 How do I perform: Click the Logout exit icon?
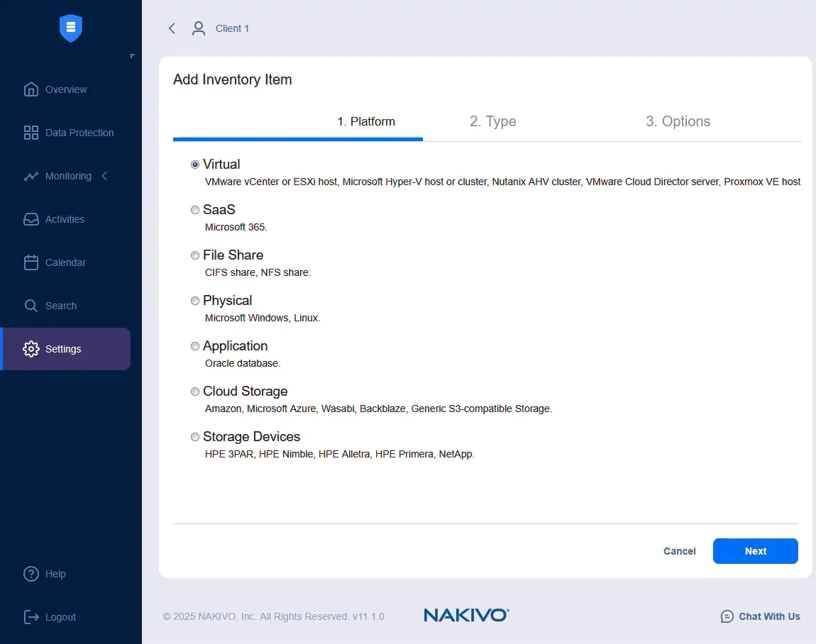click(x=31, y=617)
